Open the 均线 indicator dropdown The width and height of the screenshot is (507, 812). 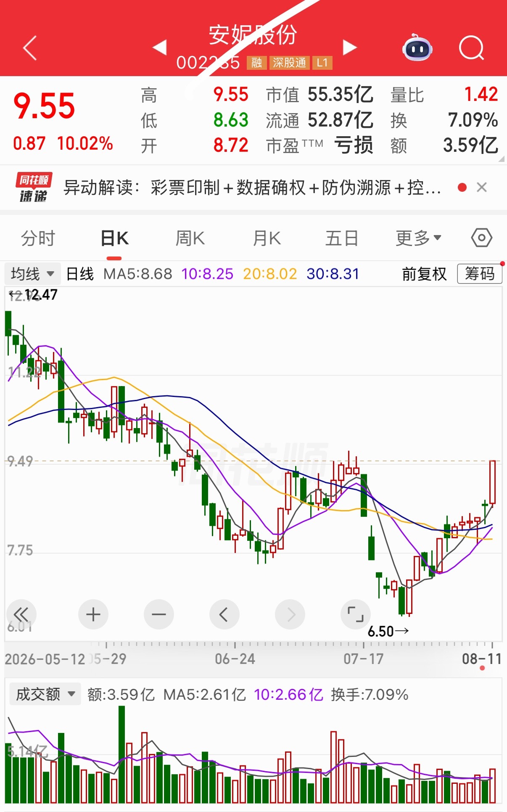click(x=33, y=274)
